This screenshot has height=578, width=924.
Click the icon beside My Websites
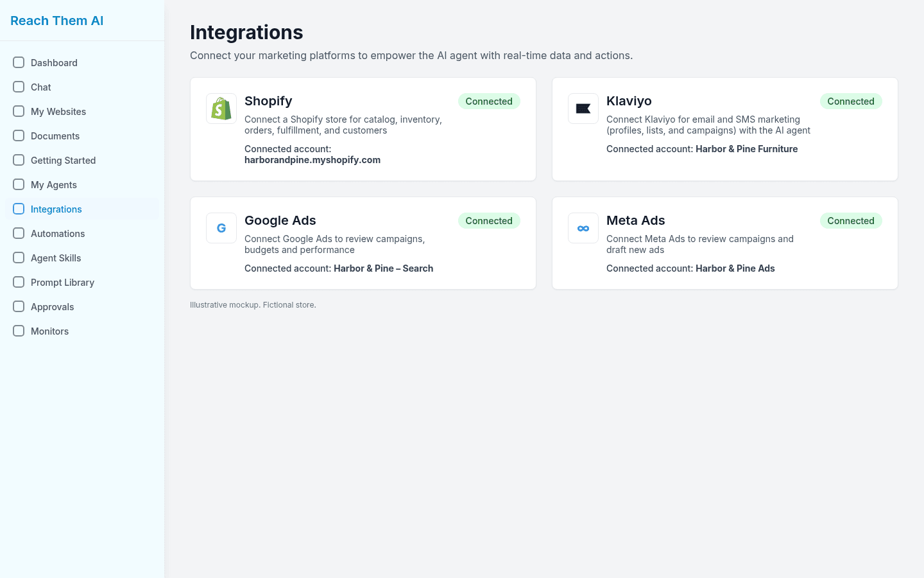pos(19,111)
